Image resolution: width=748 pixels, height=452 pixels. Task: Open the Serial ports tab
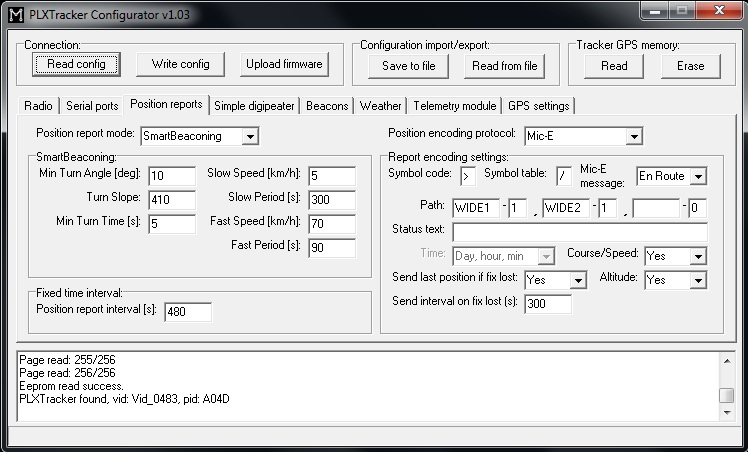coord(92,106)
